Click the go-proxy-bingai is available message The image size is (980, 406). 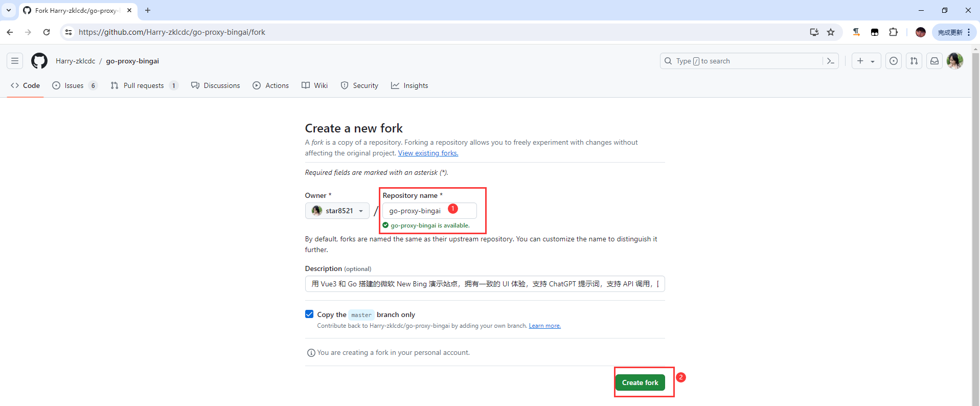pyautogui.click(x=430, y=225)
